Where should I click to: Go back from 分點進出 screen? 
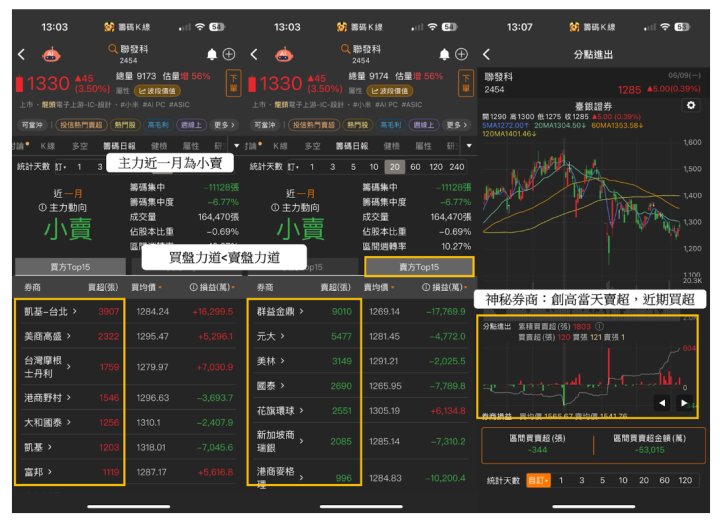pyautogui.click(x=487, y=55)
